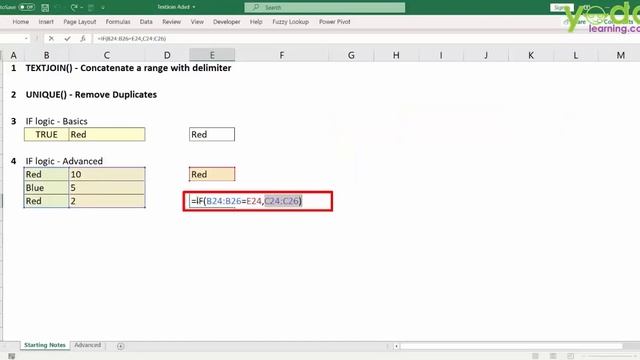Select column I header
This screenshot has height=360, width=640.
441,55
